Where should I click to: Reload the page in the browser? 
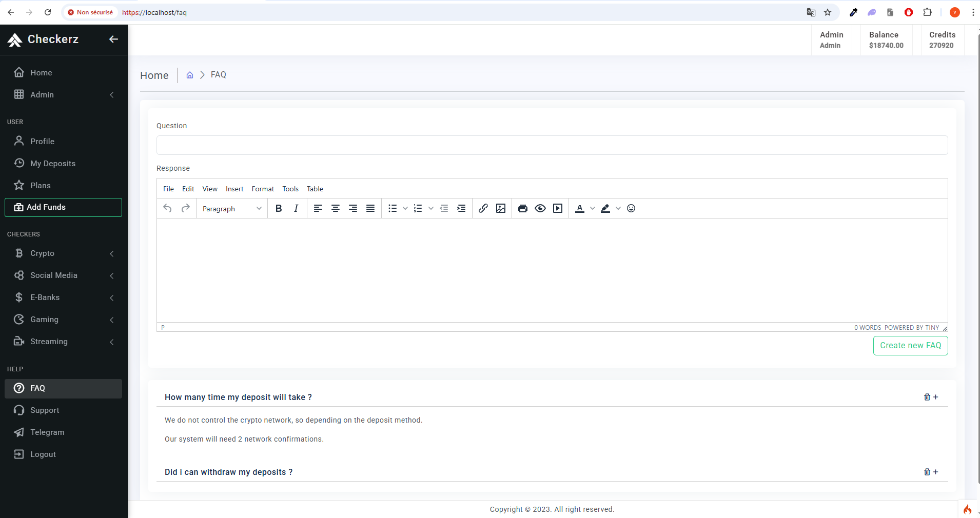(x=48, y=12)
